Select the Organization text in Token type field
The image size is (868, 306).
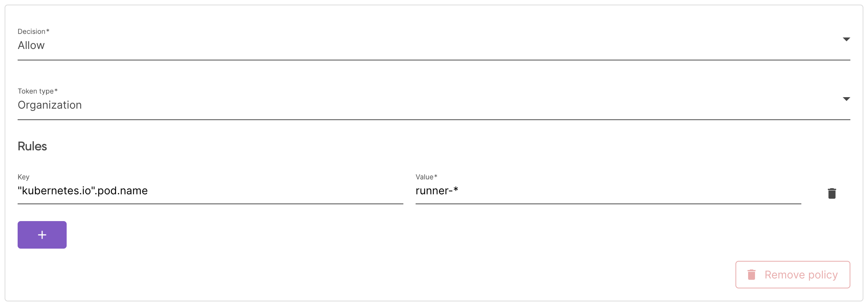[50, 105]
